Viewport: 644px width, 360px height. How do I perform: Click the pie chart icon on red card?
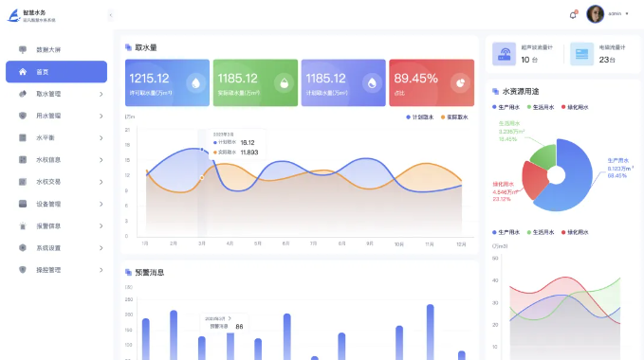pyautogui.click(x=460, y=82)
